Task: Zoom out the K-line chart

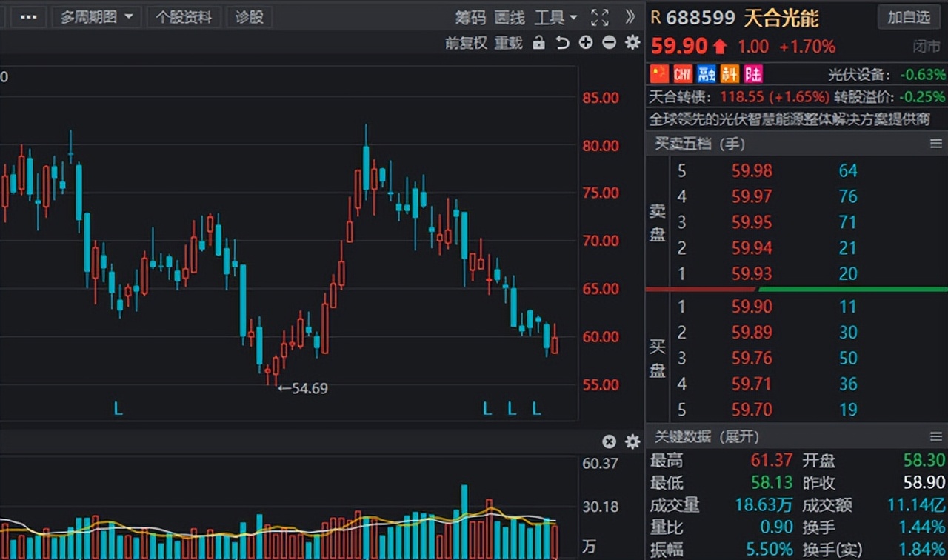Action: point(610,43)
